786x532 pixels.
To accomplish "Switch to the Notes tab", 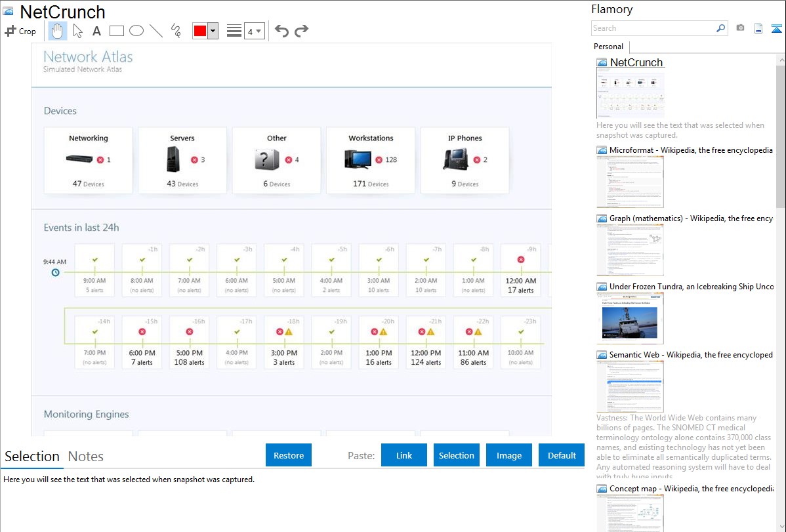I will [85, 457].
